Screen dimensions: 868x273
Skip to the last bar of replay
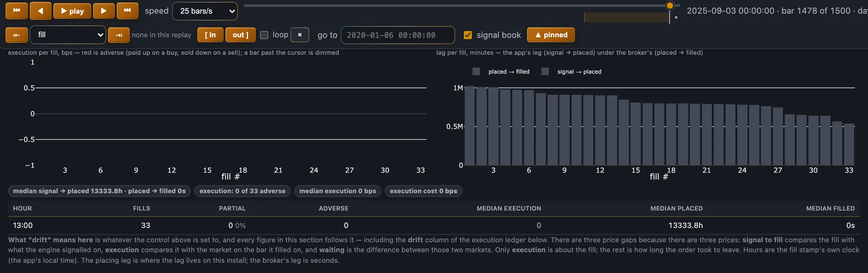coord(127,11)
